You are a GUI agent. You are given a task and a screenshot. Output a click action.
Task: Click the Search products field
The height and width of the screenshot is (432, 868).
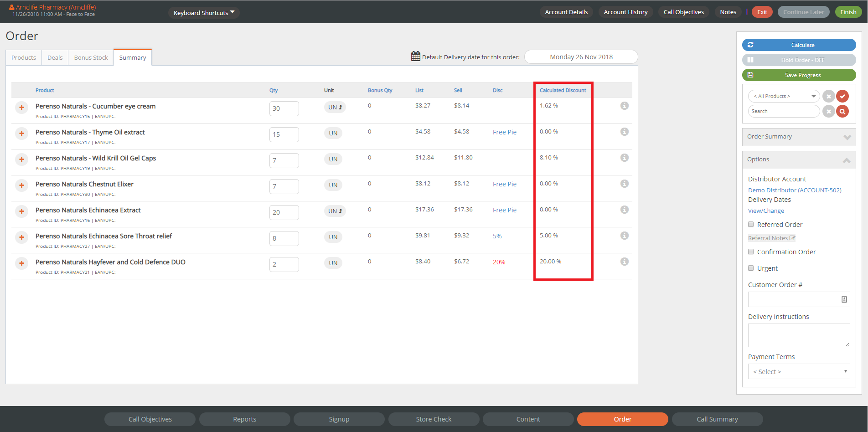tap(784, 111)
